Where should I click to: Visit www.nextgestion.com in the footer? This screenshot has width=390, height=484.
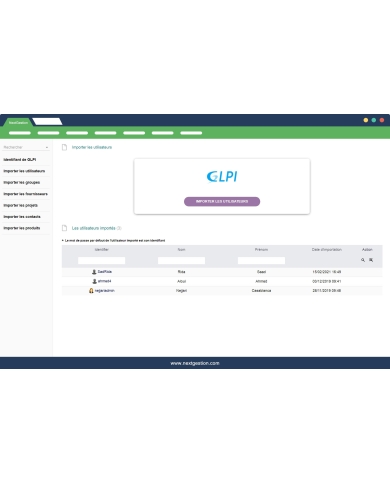195,363
